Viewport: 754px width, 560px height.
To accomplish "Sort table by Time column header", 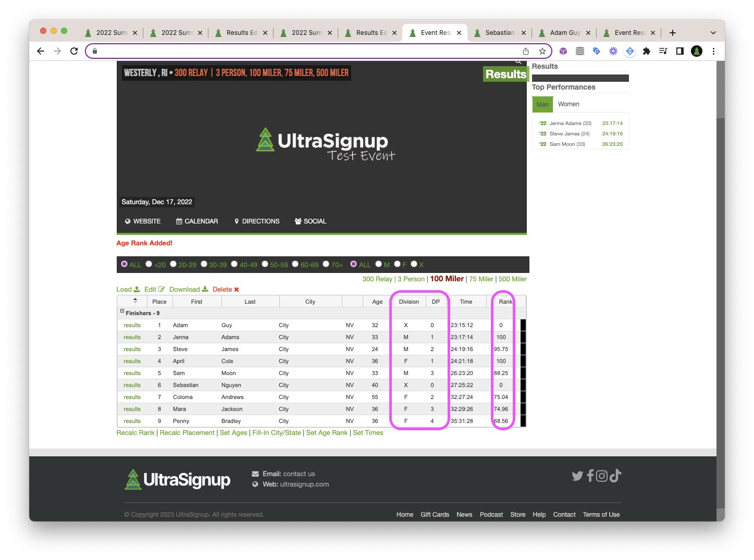I will click(466, 302).
